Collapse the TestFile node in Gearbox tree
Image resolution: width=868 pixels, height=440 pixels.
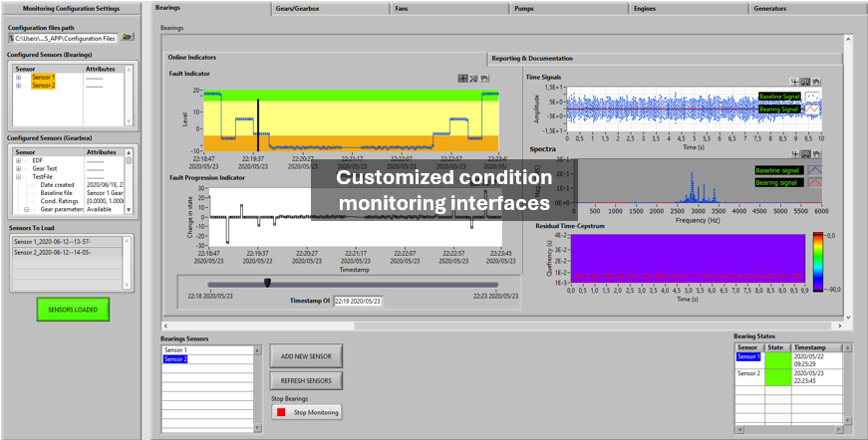[x=18, y=176]
